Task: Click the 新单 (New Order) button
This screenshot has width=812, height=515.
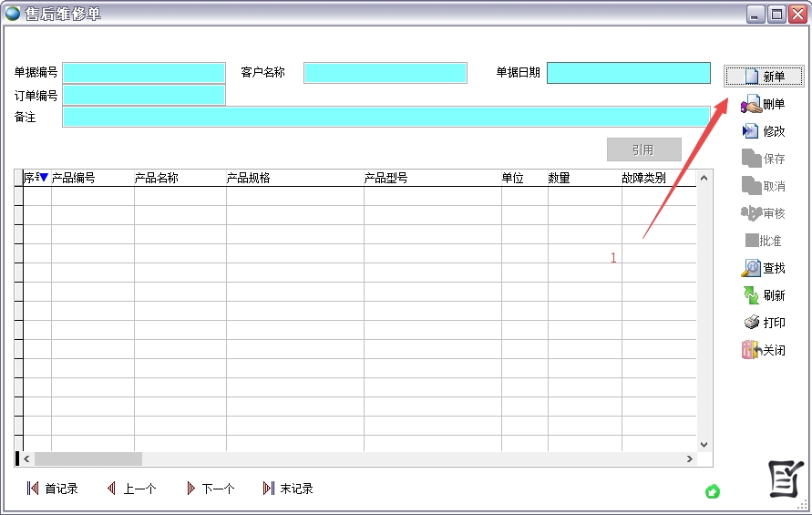Action: pos(764,77)
